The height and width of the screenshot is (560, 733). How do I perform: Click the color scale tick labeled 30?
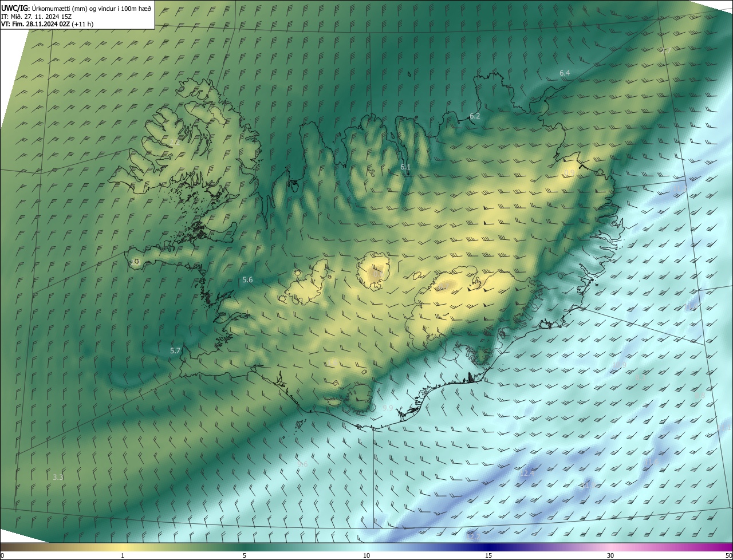click(610, 555)
